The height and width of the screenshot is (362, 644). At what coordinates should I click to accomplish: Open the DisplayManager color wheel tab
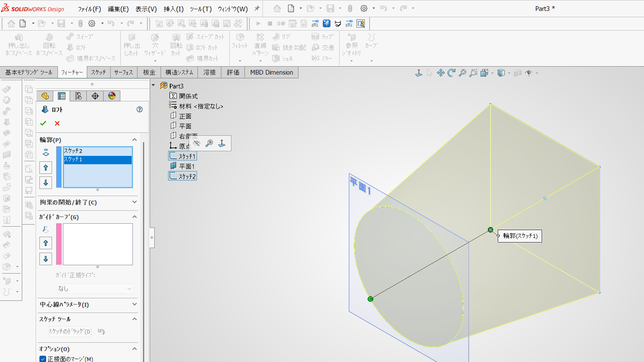point(112,96)
